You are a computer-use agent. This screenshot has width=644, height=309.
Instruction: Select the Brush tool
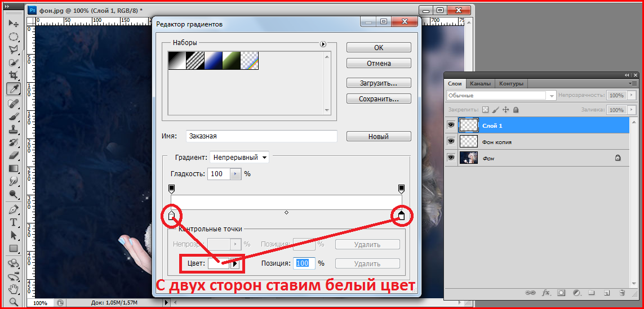13,116
